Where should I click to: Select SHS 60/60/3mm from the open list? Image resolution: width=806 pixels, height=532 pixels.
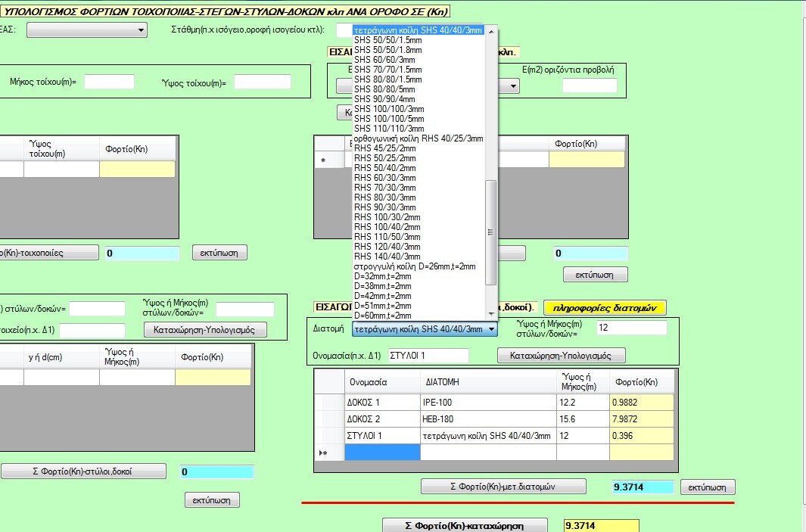pos(384,60)
